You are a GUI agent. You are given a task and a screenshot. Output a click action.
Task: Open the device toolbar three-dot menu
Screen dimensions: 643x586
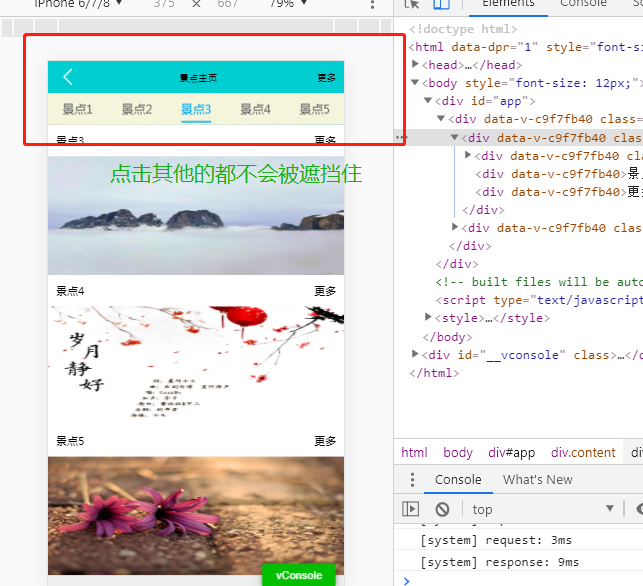pyautogui.click(x=372, y=4)
